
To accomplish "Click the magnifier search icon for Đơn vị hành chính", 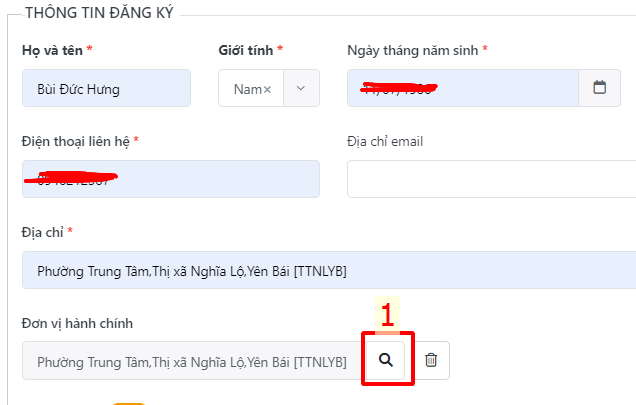I will pyautogui.click(x=386, y=360).
